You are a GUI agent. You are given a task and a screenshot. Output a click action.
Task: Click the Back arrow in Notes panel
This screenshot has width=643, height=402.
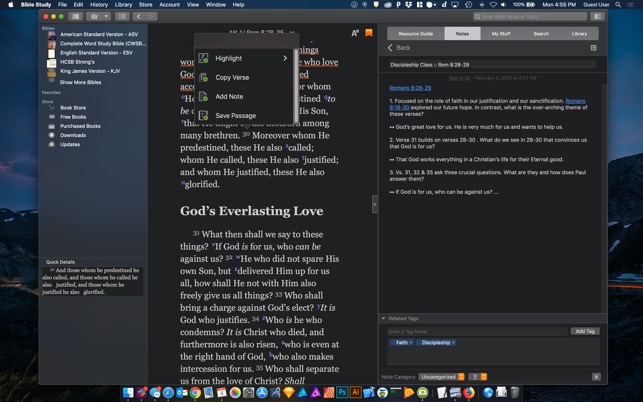[x=390, y=48]
